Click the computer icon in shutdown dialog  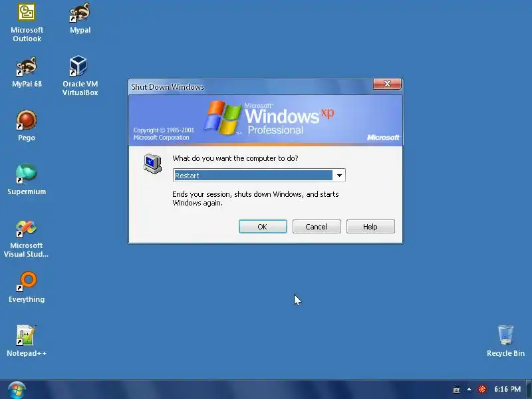153,164
